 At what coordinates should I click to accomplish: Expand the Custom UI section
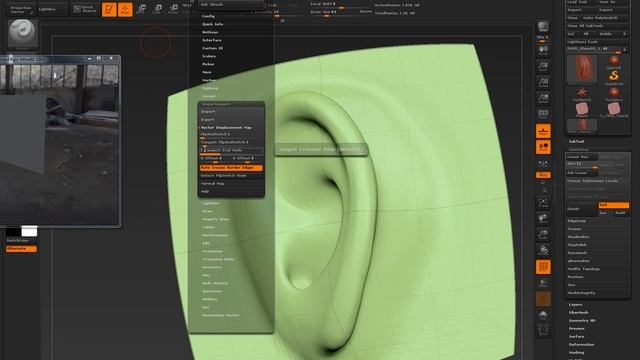[212, 48]
